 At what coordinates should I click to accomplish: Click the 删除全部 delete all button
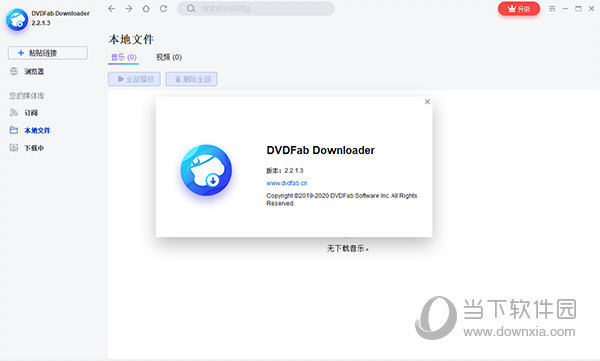pos(191,79)
